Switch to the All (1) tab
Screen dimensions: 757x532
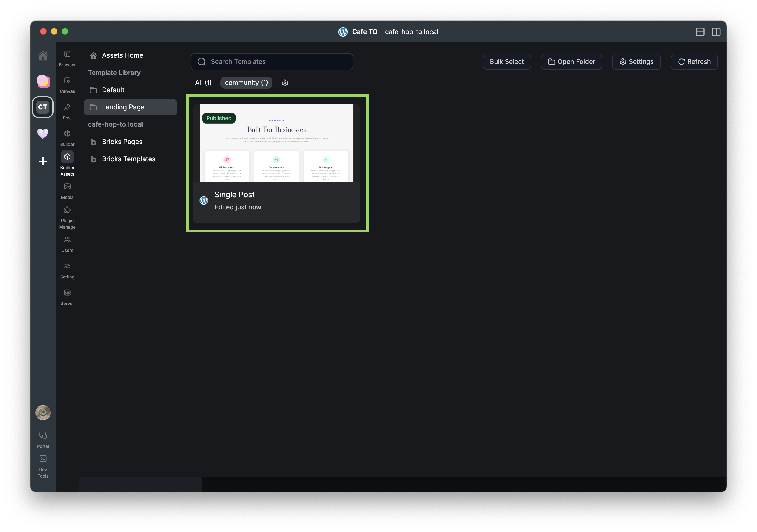pos(203,83)
